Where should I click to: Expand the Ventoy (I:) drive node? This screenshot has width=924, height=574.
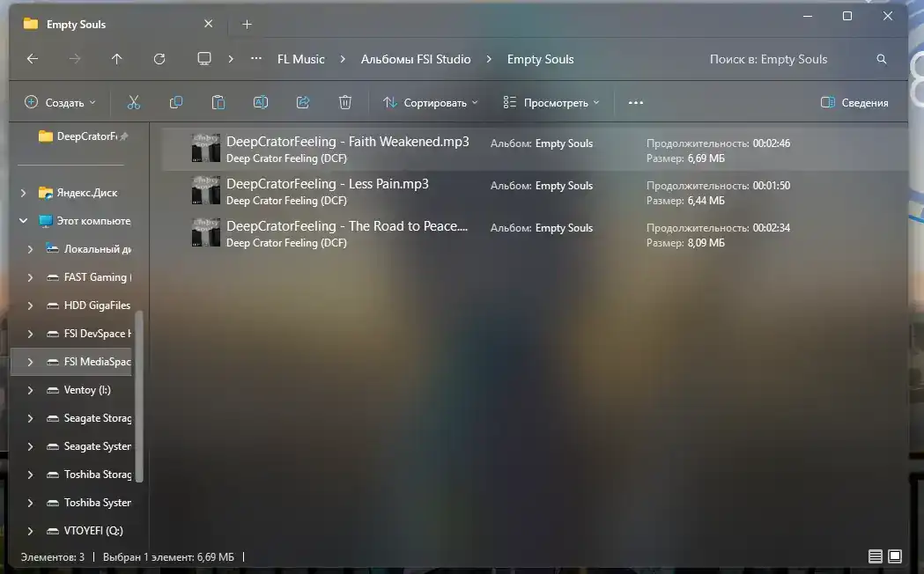30,390
